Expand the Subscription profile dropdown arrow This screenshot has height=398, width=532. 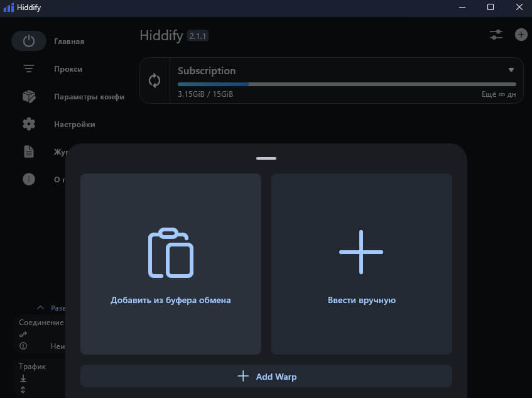pyautogui.click(x=511, y=70)
